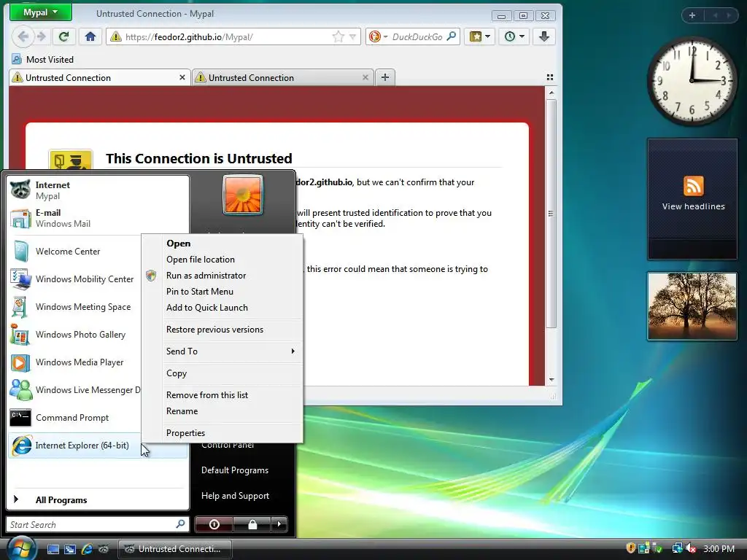Click Most Visited bookmarks folder
Image resolution: width=747 pixels, height=560 pixels.
point(43,60)
